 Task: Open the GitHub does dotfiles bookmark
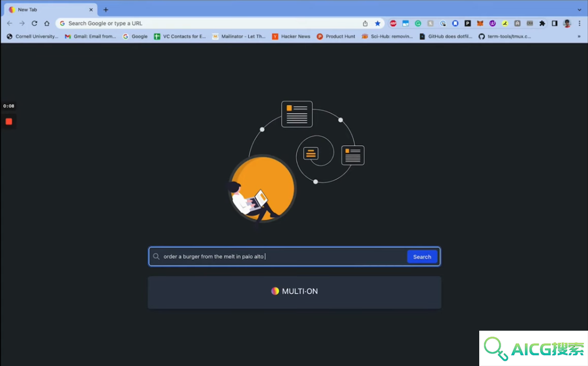point(445,36)
